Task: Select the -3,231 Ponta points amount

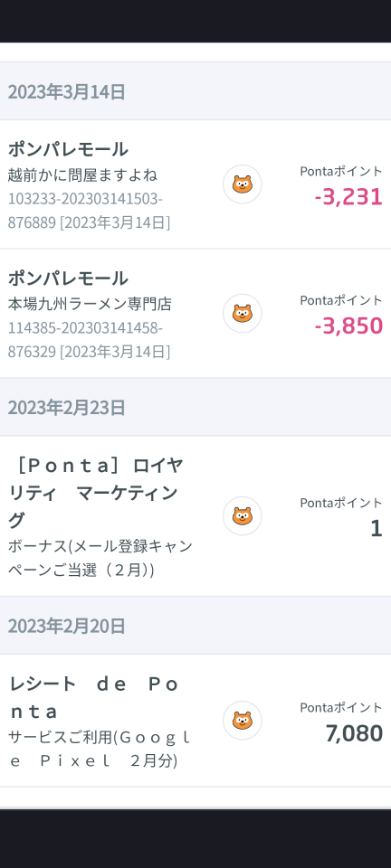Action: (348, 196)
